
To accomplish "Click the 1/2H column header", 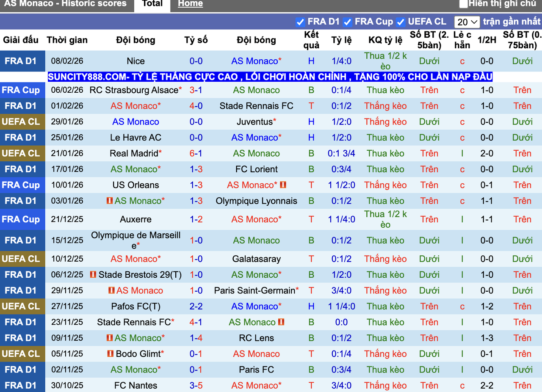I will point(487,40).
